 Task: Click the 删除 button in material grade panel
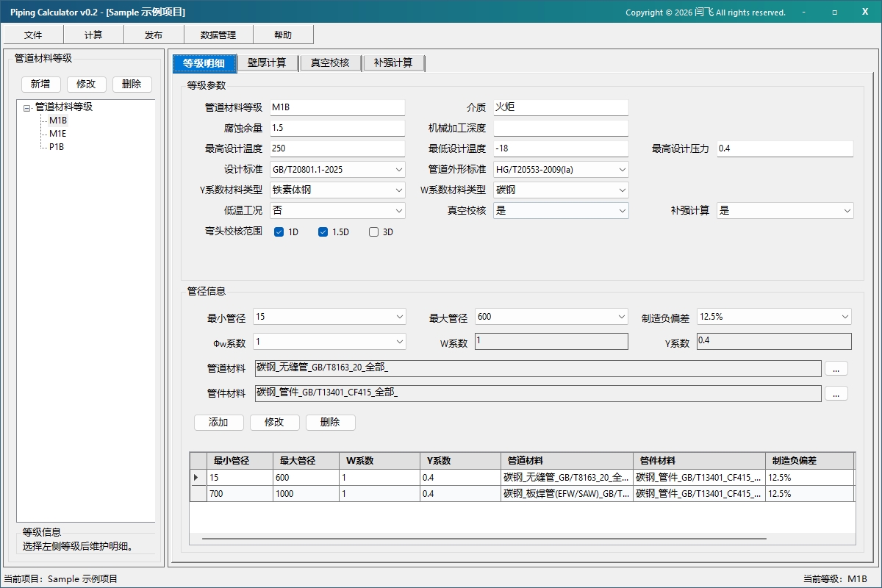(x=132, y=84)
